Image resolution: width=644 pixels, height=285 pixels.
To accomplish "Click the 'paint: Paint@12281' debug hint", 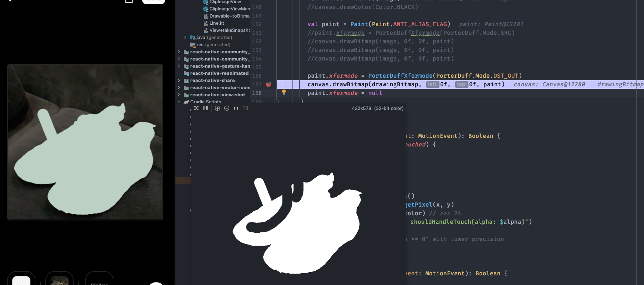I will tap(491, 24).
